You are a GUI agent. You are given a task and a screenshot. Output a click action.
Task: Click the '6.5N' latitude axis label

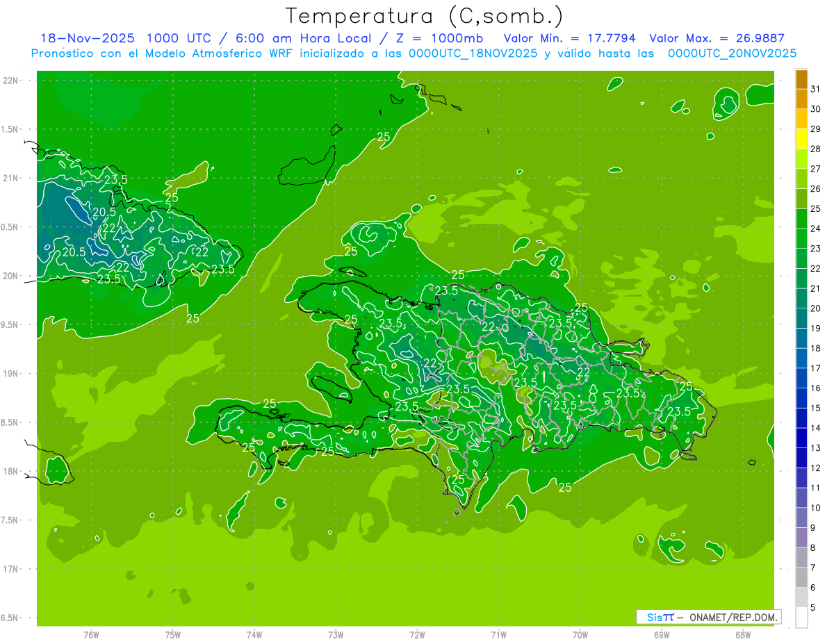pos(10,618)
